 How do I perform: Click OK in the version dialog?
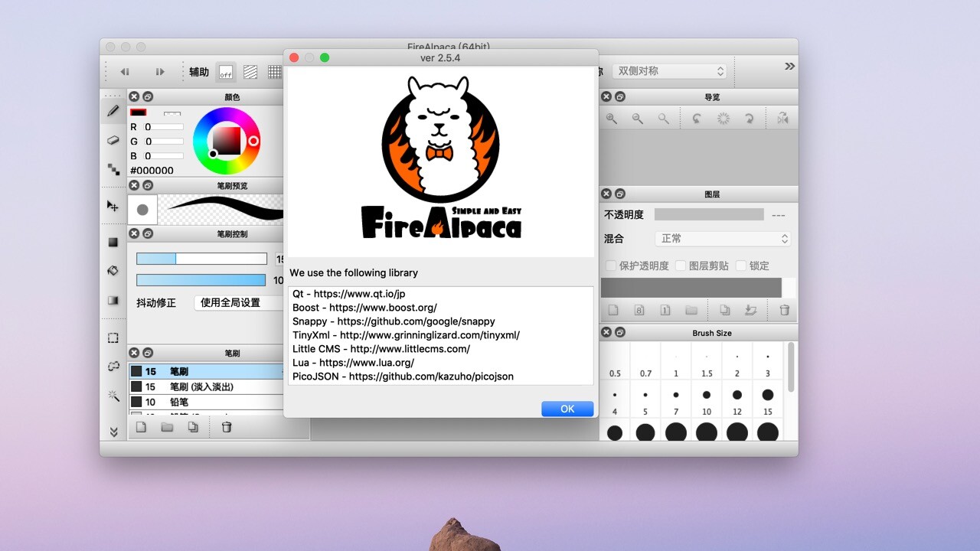pos(567,409)
